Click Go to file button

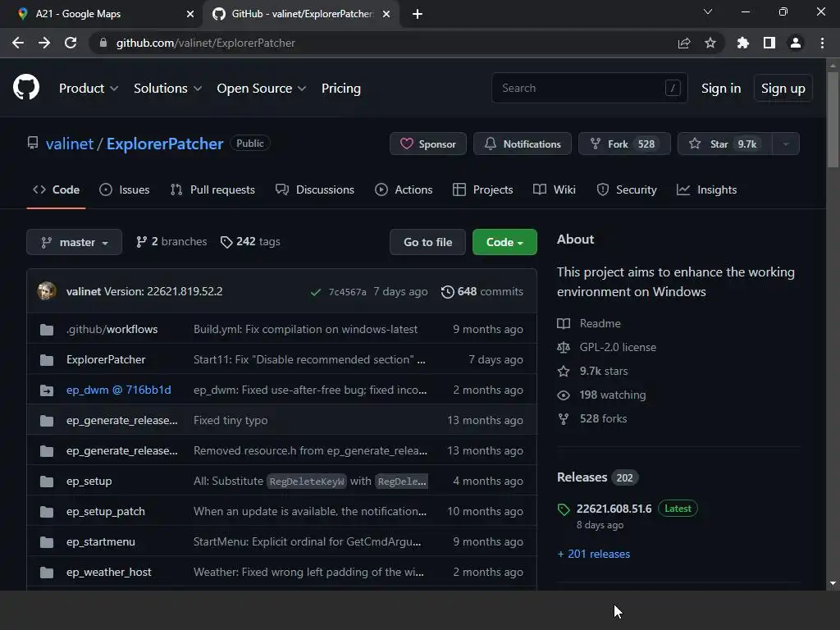[427, 242]
